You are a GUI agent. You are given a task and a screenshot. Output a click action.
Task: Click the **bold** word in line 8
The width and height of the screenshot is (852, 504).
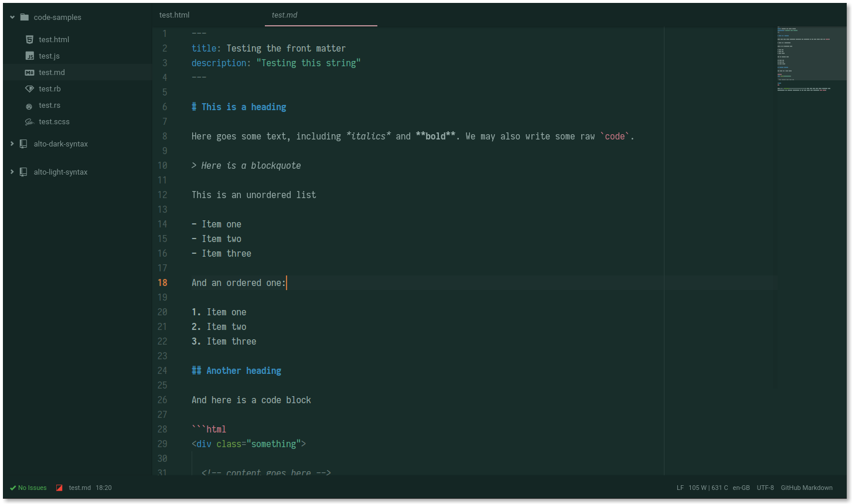coord(435,136)
